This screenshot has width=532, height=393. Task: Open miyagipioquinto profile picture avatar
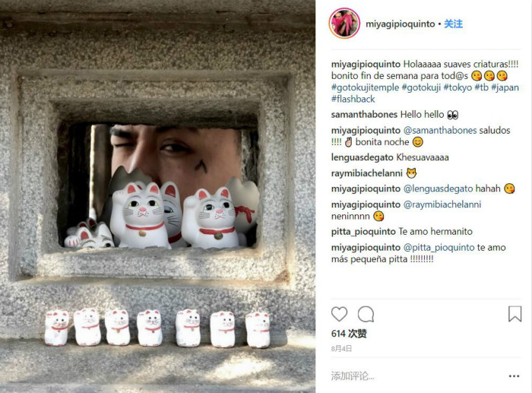(x=344, y=23)
